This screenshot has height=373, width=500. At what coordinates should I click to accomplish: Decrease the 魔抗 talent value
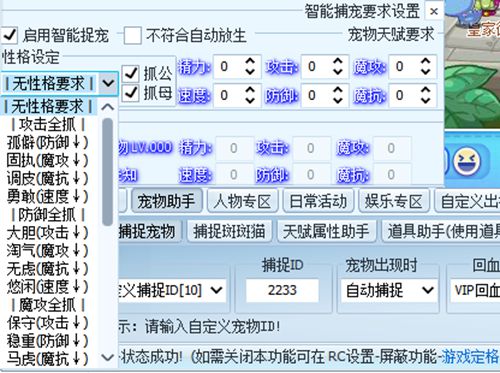425,100
